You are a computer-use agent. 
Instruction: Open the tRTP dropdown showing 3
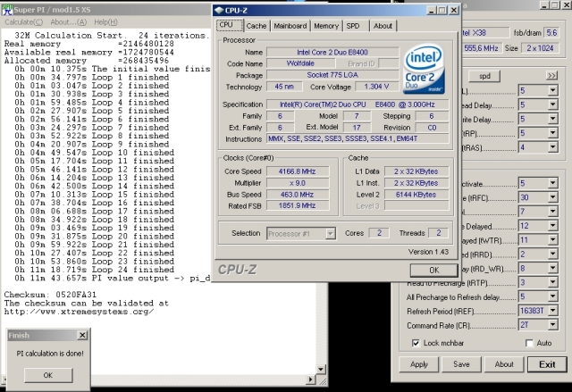553,282
